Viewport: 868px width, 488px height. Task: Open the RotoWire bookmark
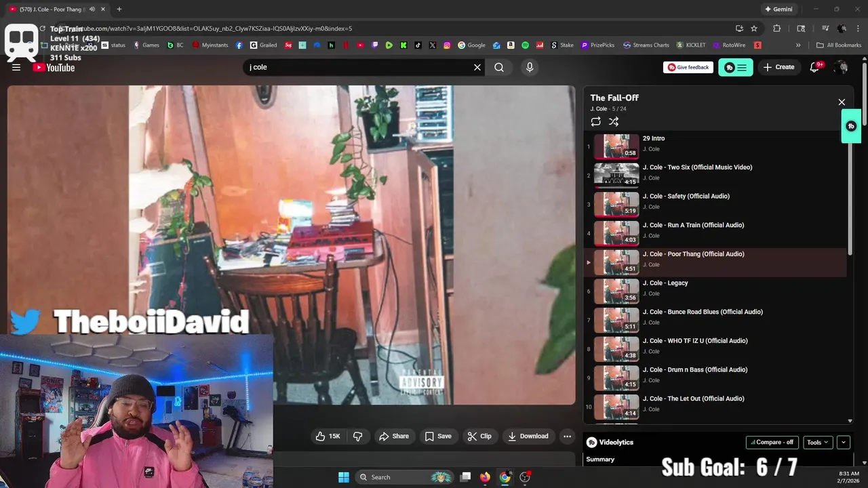click(729, 45)
